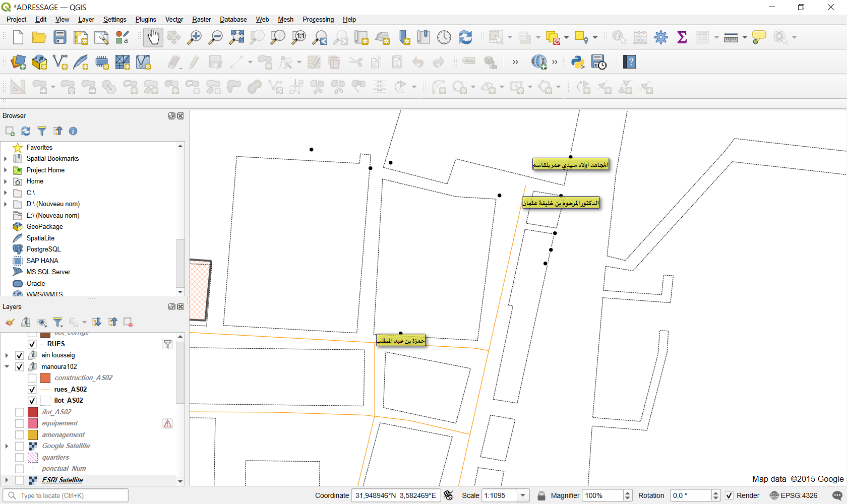
Task: Click the amenagement yellow color swatch
Action: coord(33,435)
